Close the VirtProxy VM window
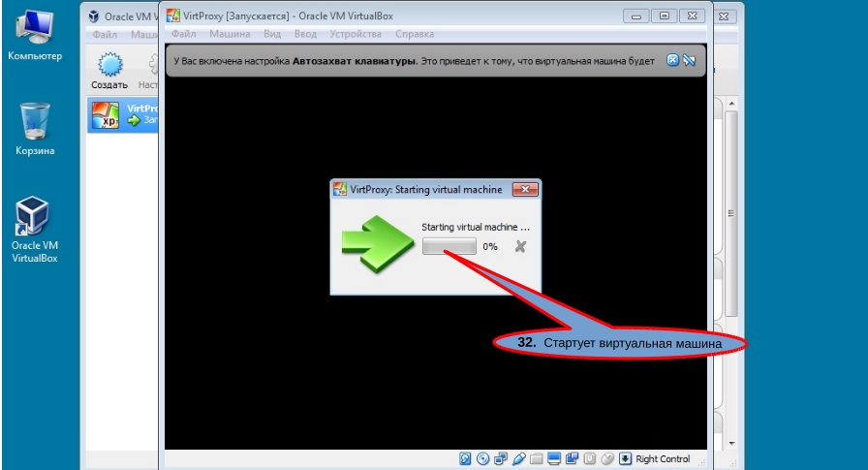Image resolution: width=868 pixels, height=470 pixels. click(x=693, y=16)
